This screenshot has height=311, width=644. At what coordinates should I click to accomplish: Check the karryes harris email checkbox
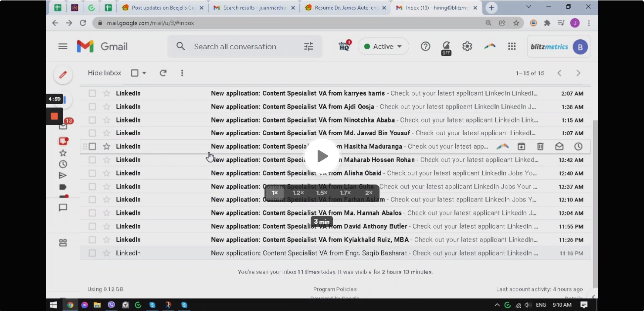[x=92, y=93]
